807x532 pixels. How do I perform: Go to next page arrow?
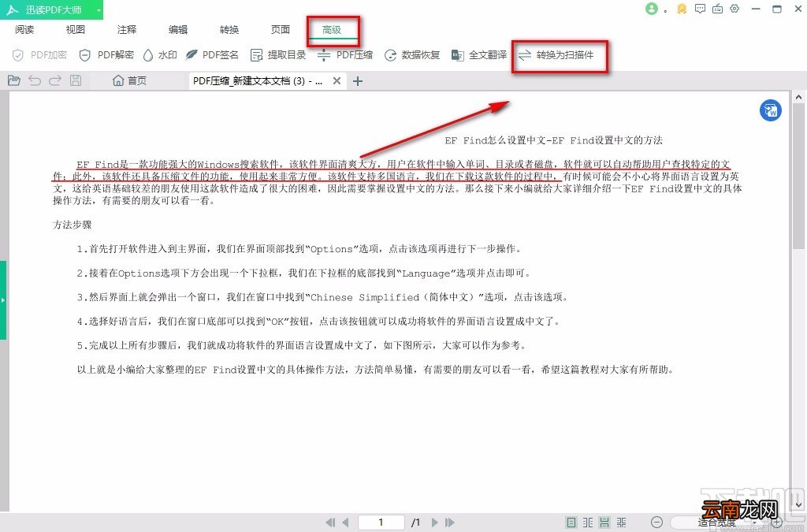click(x=435, y=523)
